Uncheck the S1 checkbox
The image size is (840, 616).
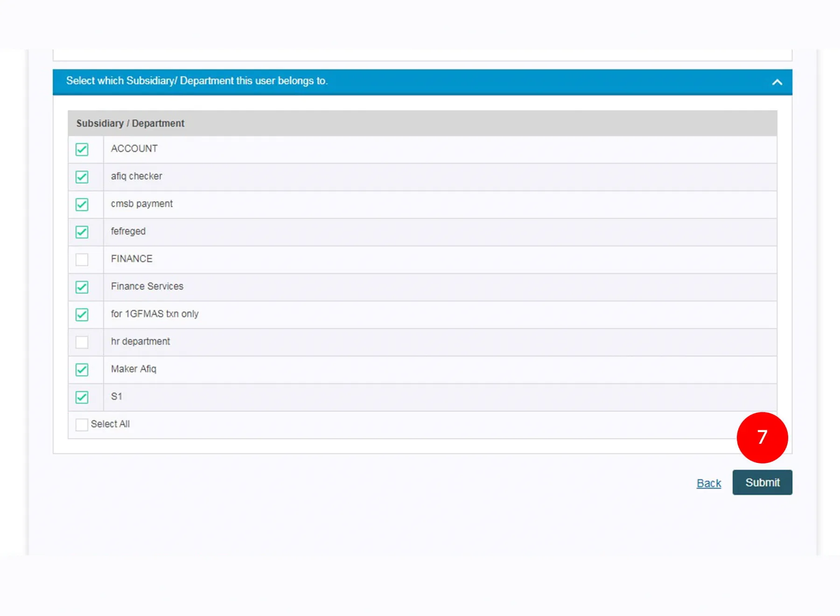pyautogui.click(x=82, y=397)
